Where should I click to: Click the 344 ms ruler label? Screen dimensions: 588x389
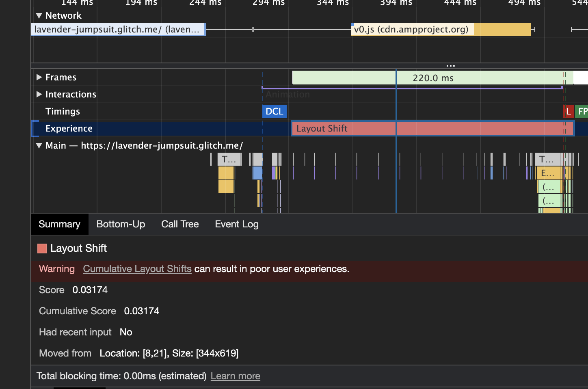tap(333, 2)
